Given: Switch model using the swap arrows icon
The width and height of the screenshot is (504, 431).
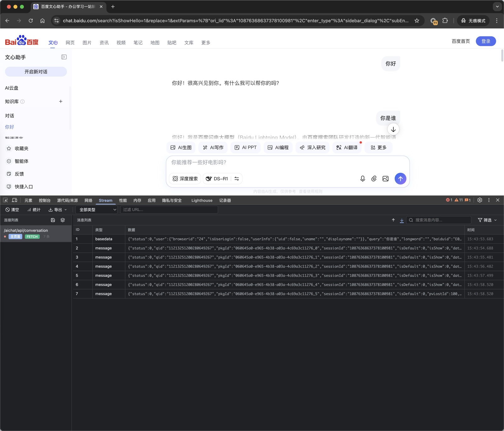Looking at the screenshot, I should click(237, 179).
